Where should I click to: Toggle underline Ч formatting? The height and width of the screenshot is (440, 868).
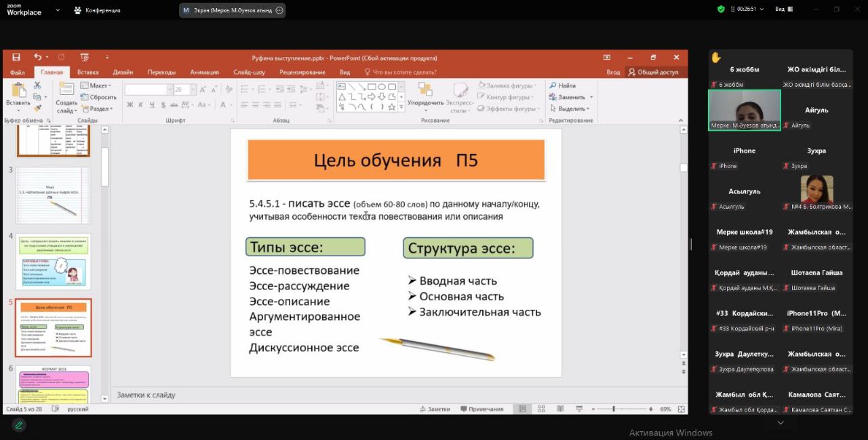pyautogui.click(x=153, y=105)
